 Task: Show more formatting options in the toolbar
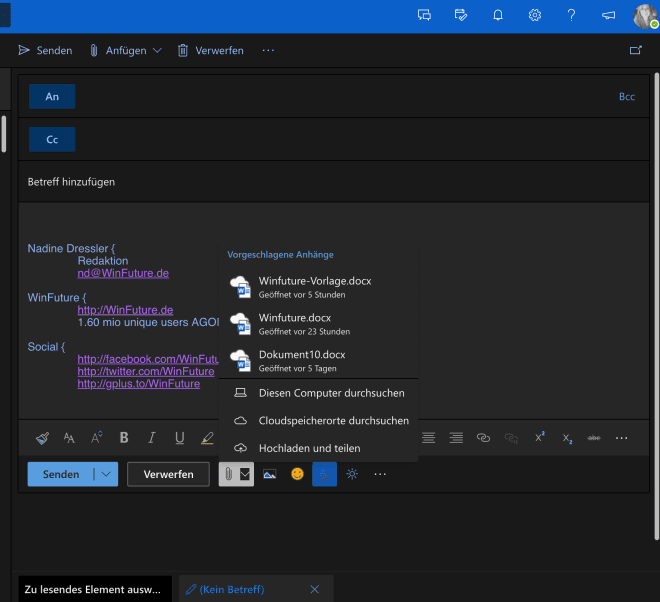[621, 438]
